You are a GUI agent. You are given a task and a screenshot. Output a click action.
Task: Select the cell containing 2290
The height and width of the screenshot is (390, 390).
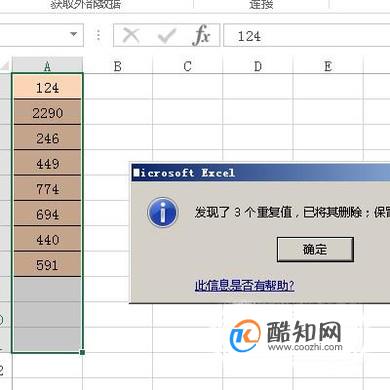[x=47, y=113]
